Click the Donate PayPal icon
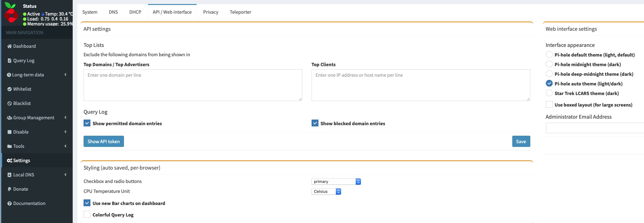 [x=9, y=189]
